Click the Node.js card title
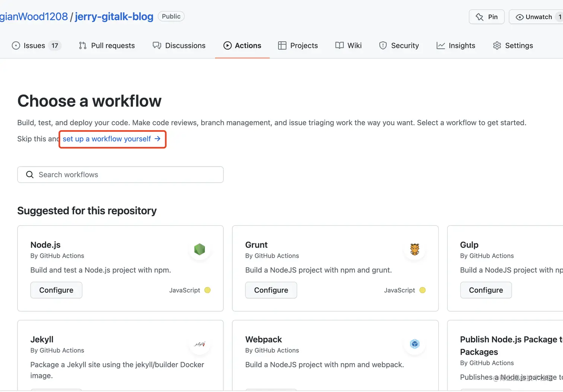Viewport: 563px width, 392px height. [x=45, y=245]
